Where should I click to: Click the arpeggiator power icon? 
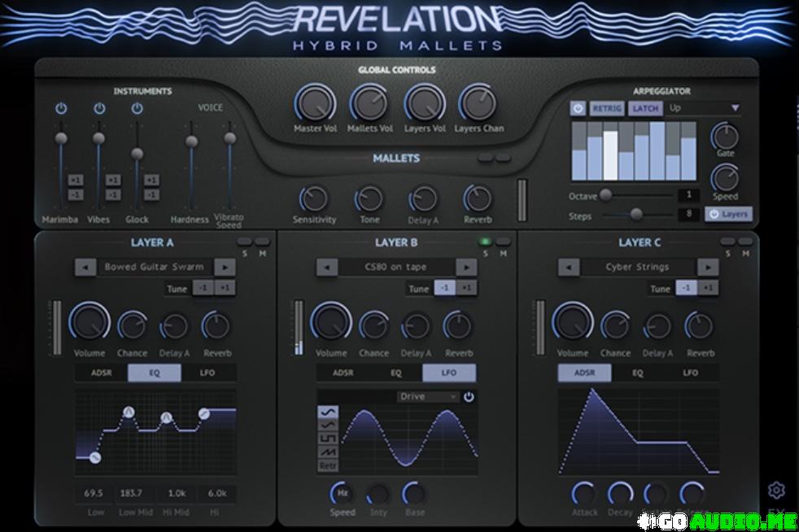click(578, 108)
